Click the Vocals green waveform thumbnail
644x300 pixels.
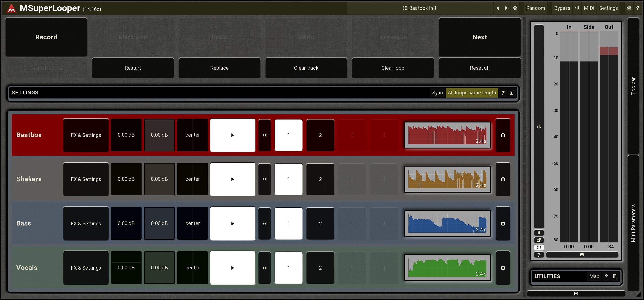click(447, 268)
